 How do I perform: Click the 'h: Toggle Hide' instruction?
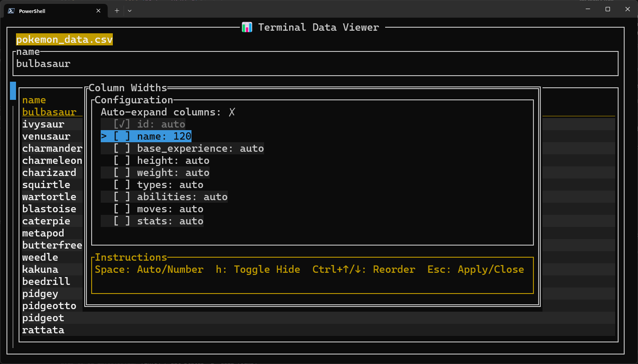pyautogui.click(x=258, y=270)
